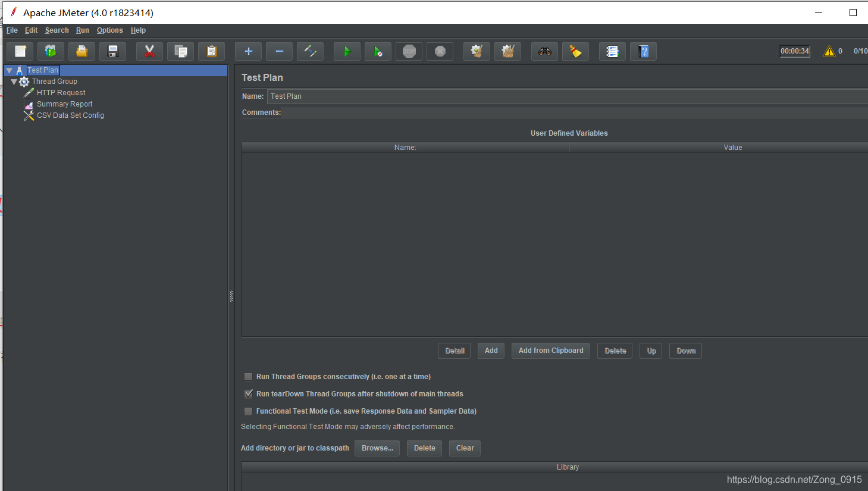Click the Comments input field
The height and width of the screenshot is (491, 868).
tap(575, 112)
